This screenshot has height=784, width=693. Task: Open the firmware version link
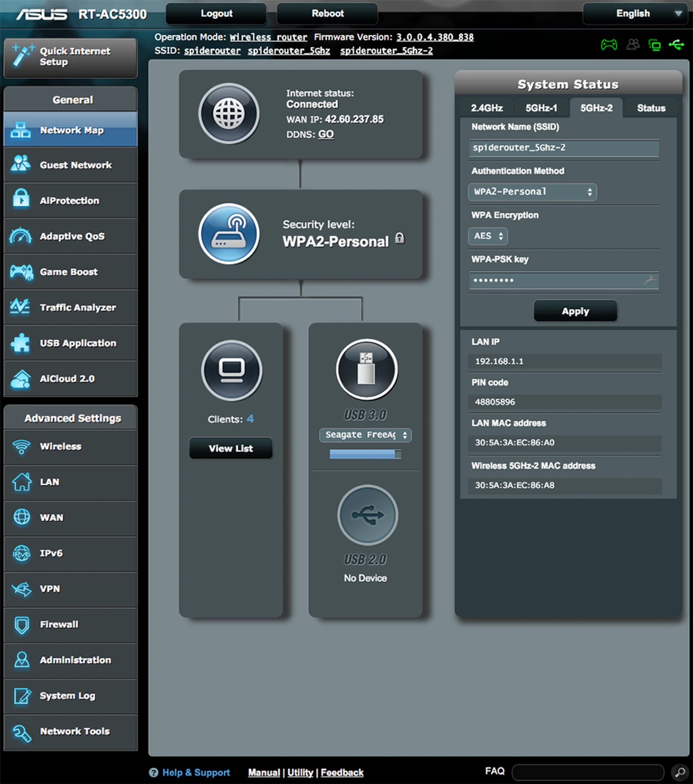435,37
